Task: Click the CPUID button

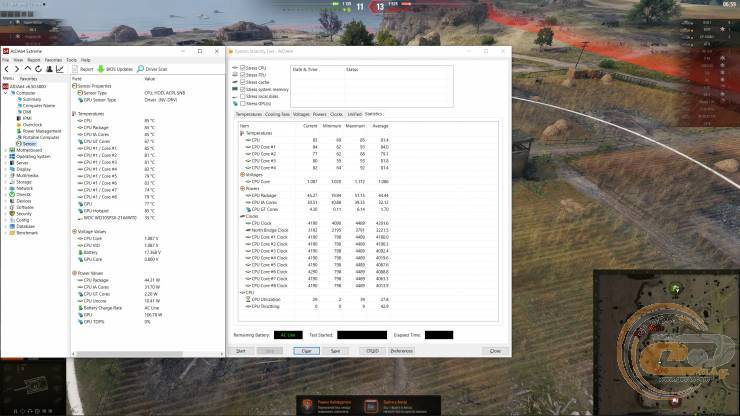Action: click(x=372, y=351)
